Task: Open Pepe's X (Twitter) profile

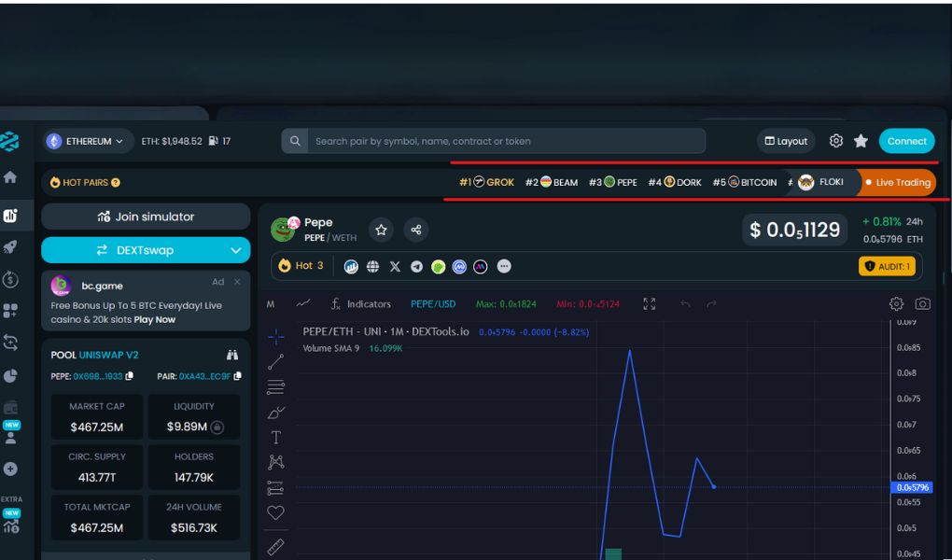Action: 395,267
